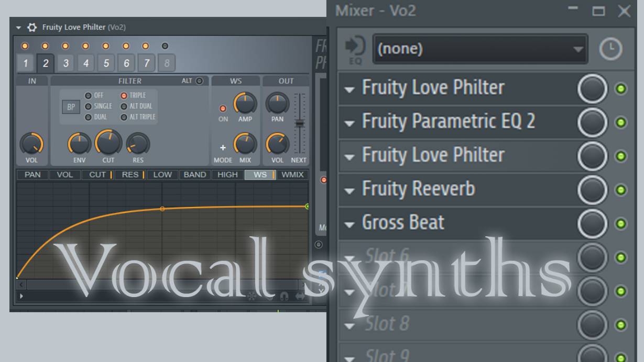Click the envelope scrollbar left arrow
This screenshot has height=362, width=644.
[x=21, y=284]
